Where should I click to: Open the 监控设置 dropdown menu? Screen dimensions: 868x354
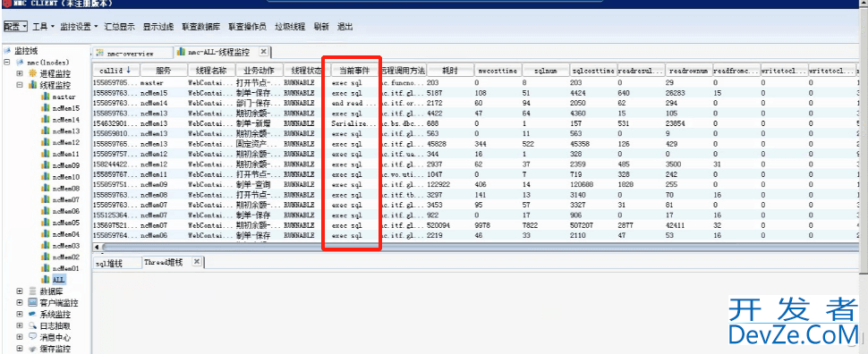[79, 27]
